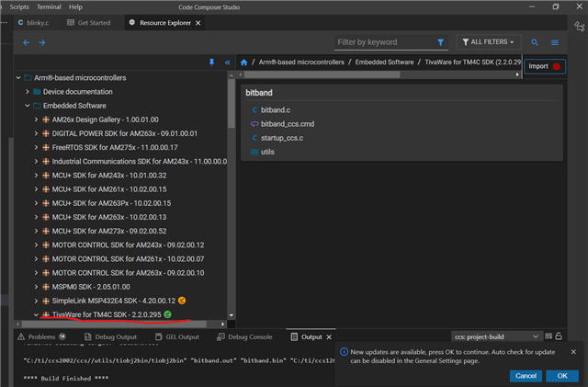Expand FreeRTOS SDK for AM275x
Image resolution: width=588 pixels, height=387 pixels.
36,147
